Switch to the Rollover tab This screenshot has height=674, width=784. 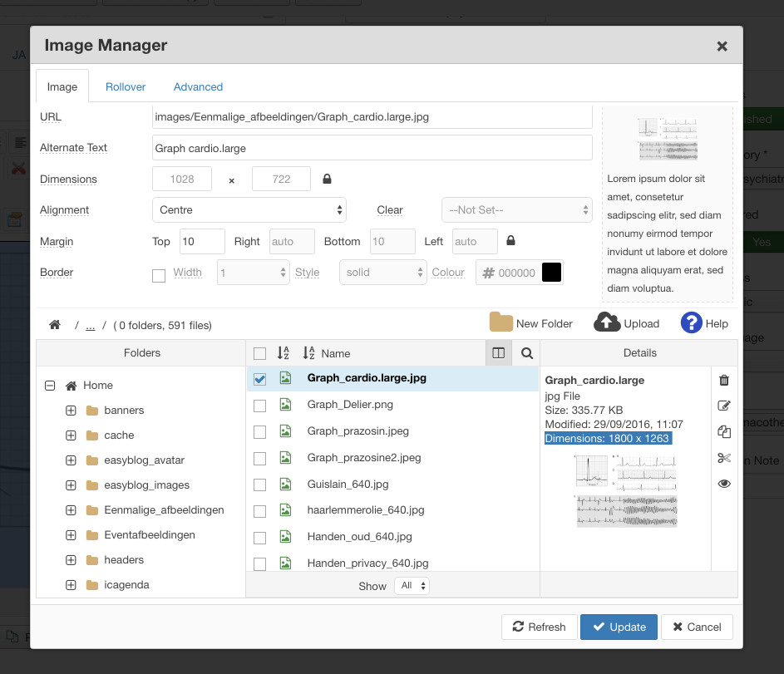(126, 86)
